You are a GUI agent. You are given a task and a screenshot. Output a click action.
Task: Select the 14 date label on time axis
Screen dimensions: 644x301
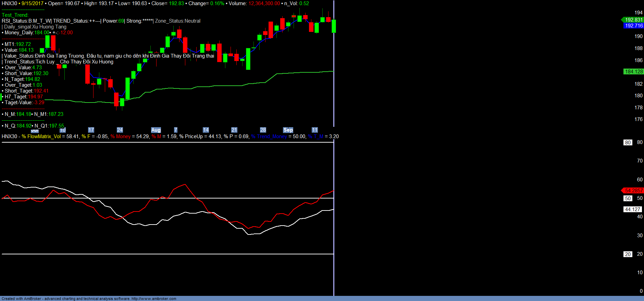[206, 130]
